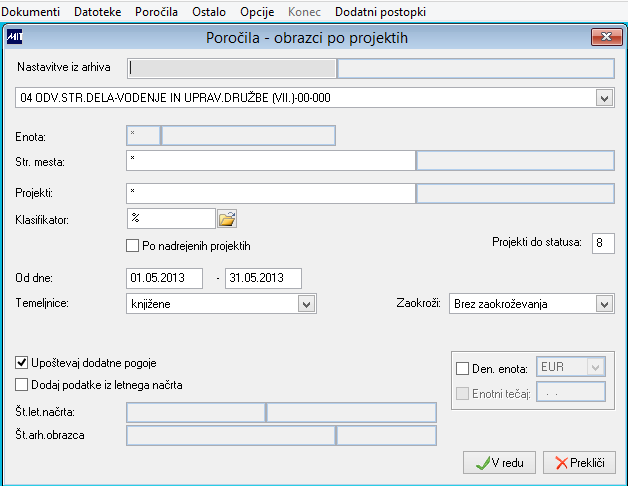Viewport: 628px width, 486px height.
Task: Open the Klasifikator folder browse icon
Action: tap(227, 219)
